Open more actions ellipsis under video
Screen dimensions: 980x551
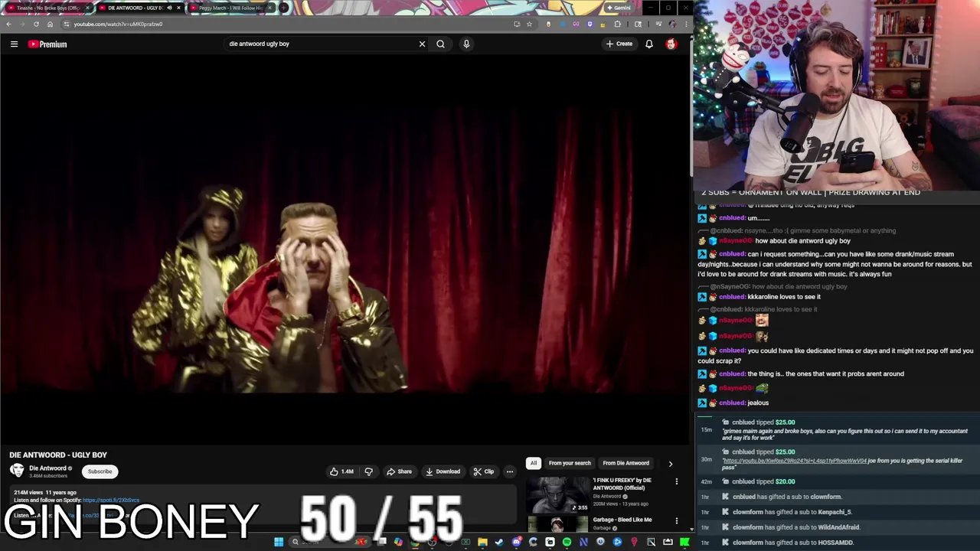point(510,471)
